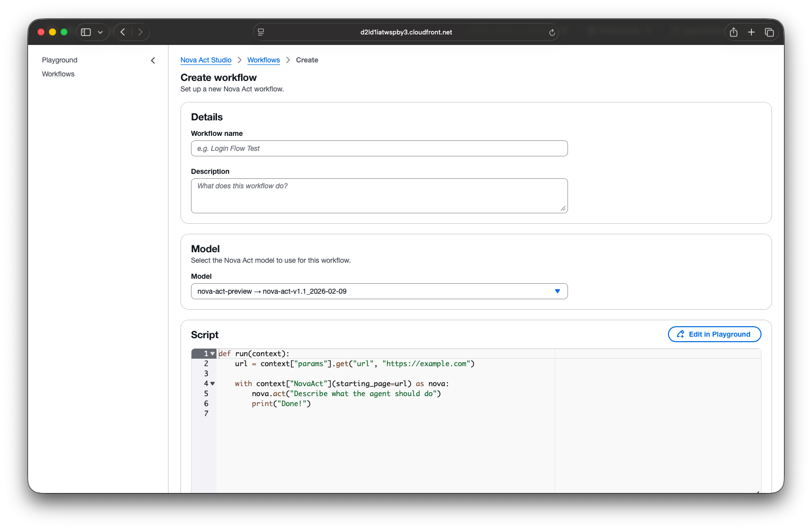Follow the Nova Act Studio breadcrumb link
Screen dimensions: 812x530
(x=206, y=60)
